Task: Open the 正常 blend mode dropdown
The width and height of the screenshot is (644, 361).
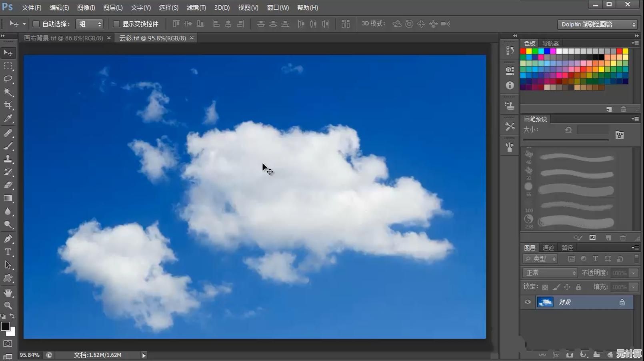Action: tap(550, 273)
